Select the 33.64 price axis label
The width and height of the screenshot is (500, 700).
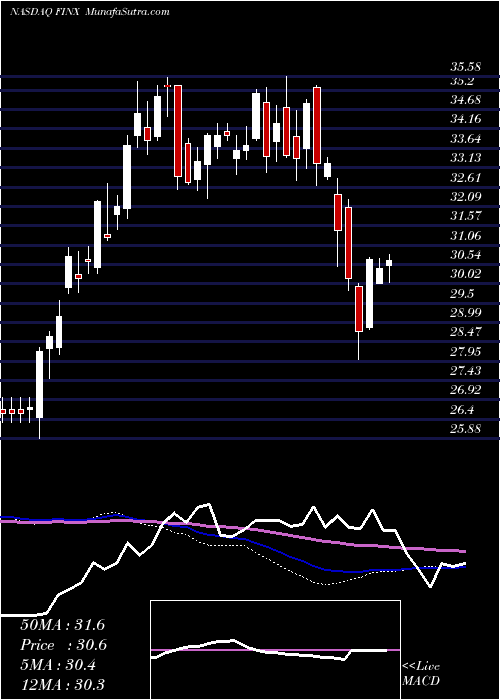[x=465, y=139]
